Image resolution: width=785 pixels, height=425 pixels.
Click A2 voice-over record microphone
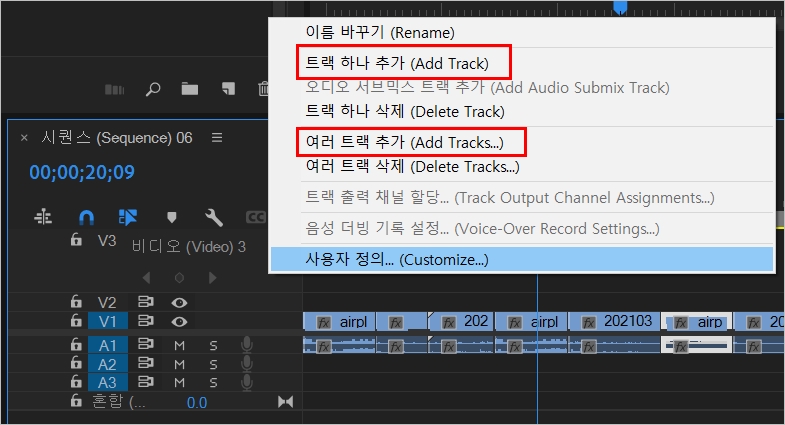coord(246,363)
